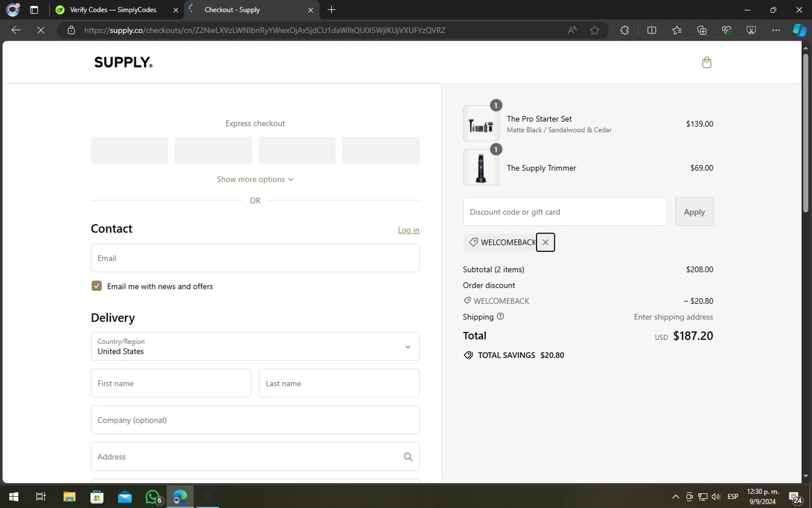Click The Pro Starter Set thumbnail
This screenshot has height=508, width=812.
[x=481, y=123]
